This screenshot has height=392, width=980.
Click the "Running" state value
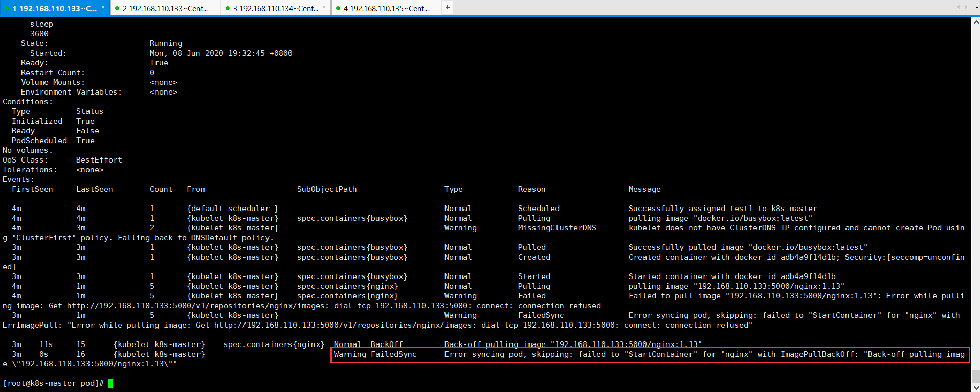166,43
